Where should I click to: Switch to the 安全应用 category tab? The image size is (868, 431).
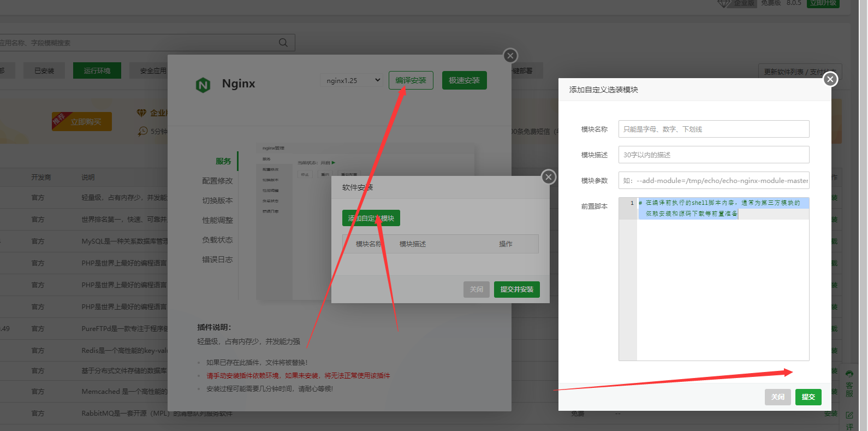[x=152, y=70]
